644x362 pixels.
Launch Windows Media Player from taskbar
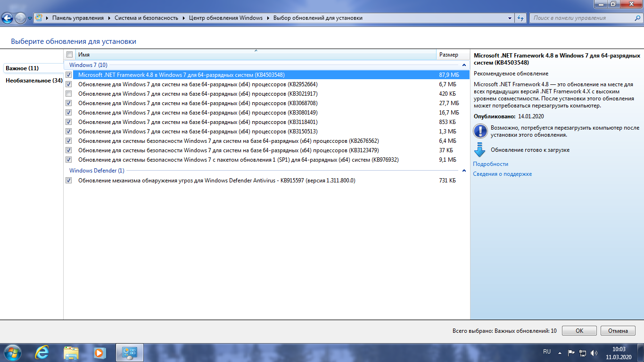coord(99,352)
